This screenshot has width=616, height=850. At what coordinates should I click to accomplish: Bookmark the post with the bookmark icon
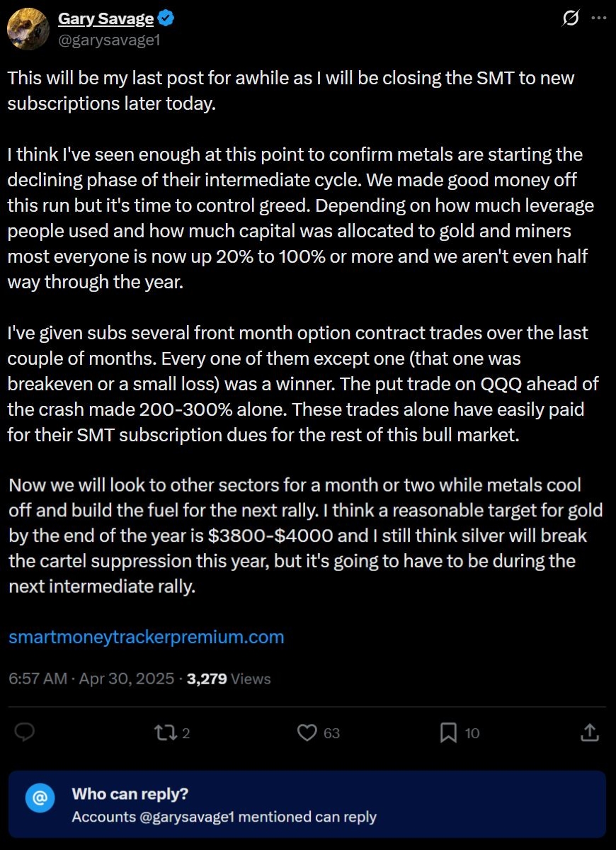click(448, 733)
